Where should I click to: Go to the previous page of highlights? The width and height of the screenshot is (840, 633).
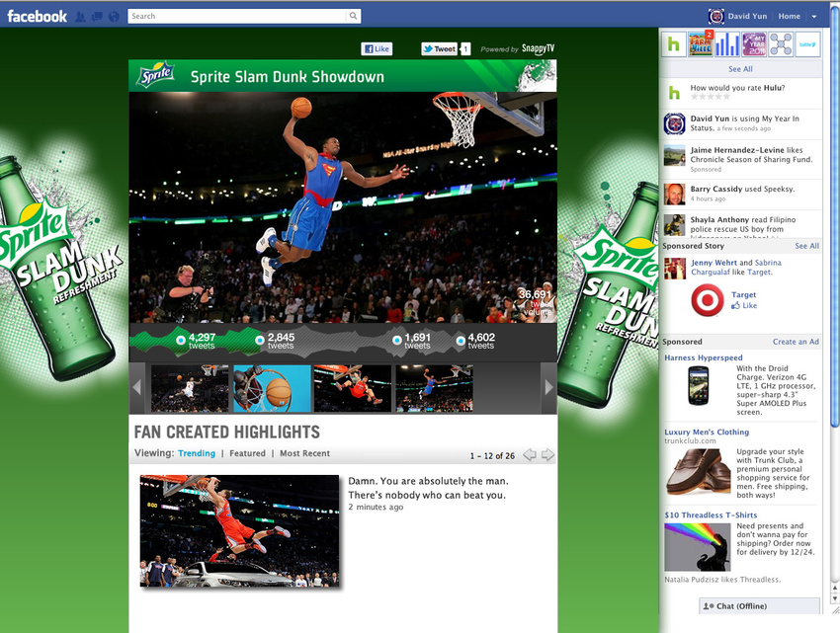530,455
